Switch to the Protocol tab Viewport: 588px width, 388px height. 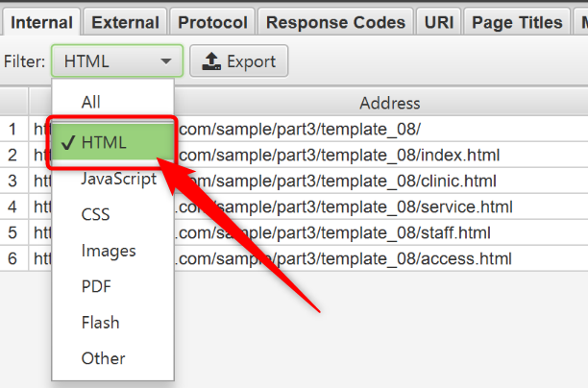[x=213, y=22]
